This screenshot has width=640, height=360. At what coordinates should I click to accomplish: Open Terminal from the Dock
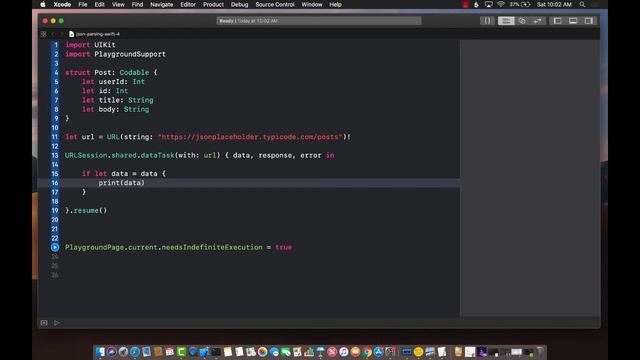(x=216, y=352)
